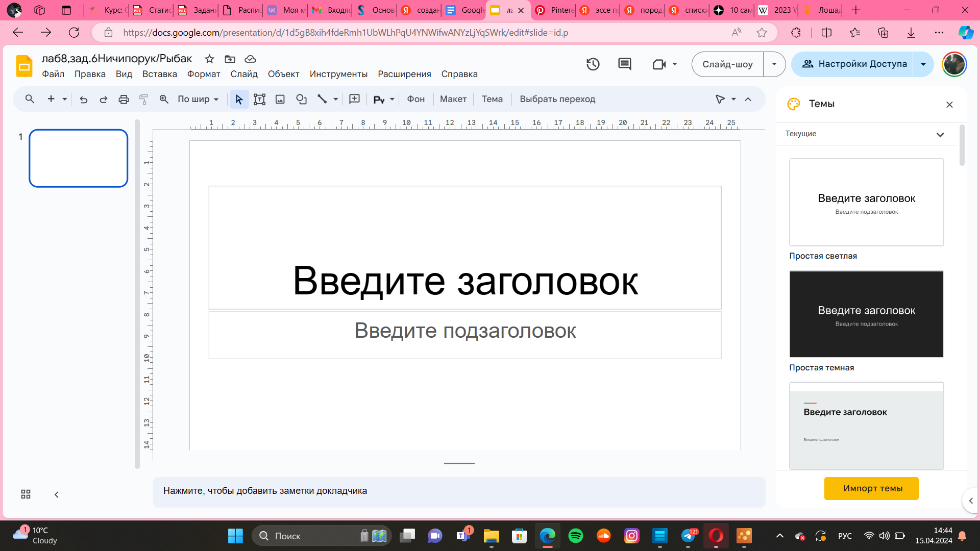Image resolution: width=980 pixels, height=551 pixels.
Task: Click the Макет layout button
Action: tap(453, 99)
